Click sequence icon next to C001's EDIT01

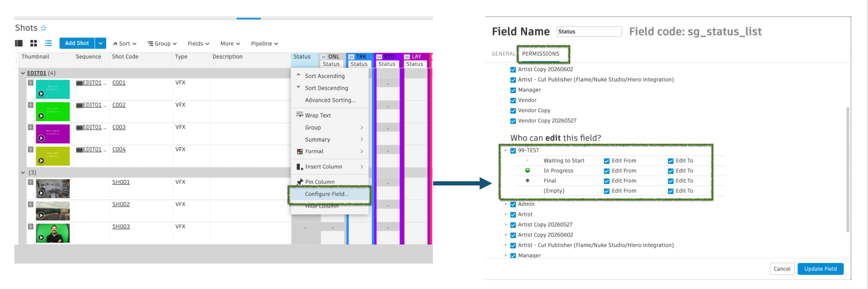(x=79, y=83)
